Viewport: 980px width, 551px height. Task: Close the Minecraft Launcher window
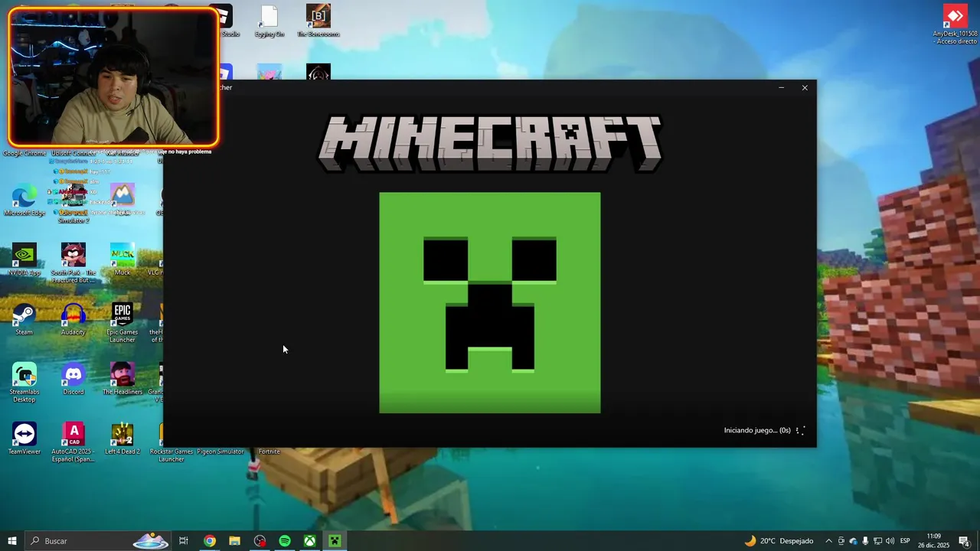pos(805,87)
